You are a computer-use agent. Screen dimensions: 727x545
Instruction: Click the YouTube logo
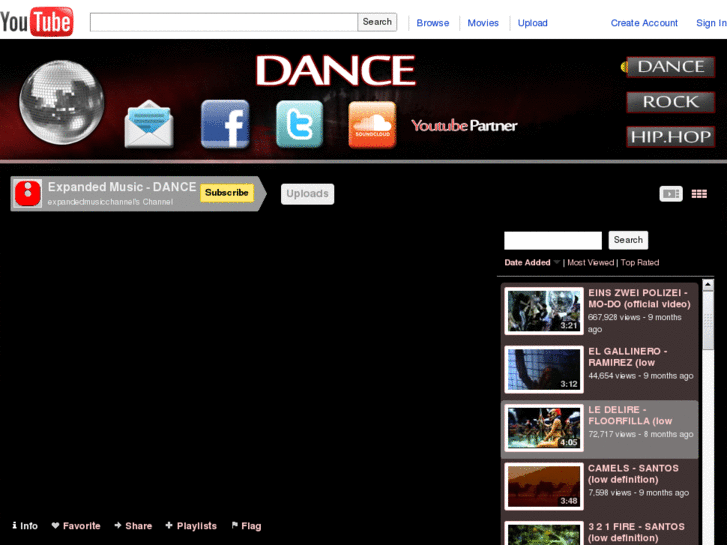(x=37, y=21)
